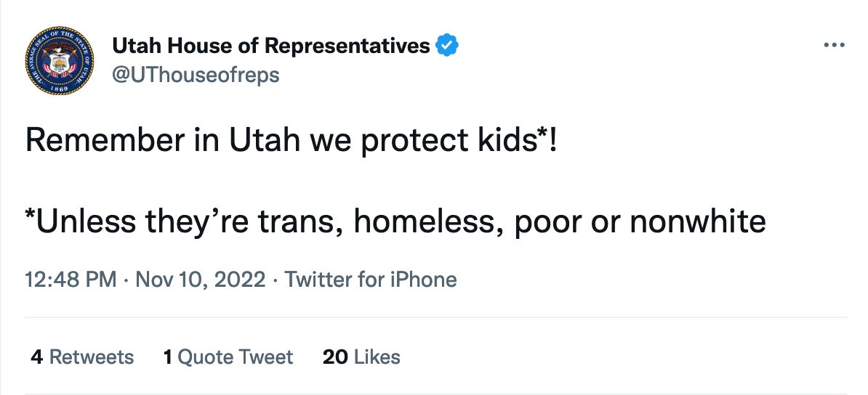View the 4 Retweets list
Screen dimensions: 868x395
pos(82,357)
